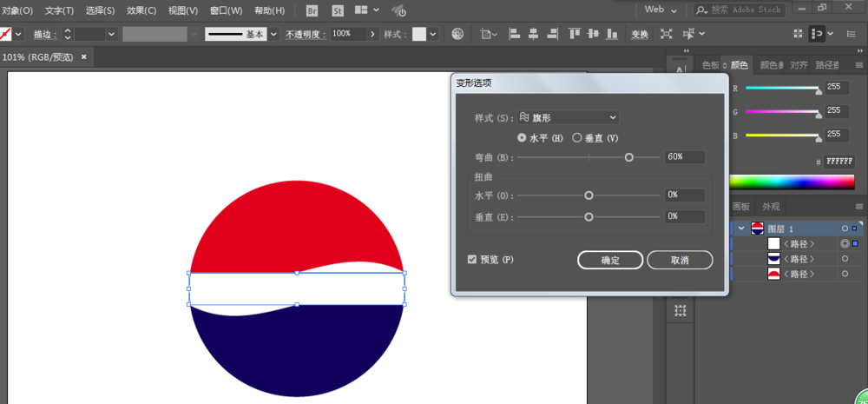Click the fill color none swatch icon
This screenshot has width=868, height=404.
(5, 35)
